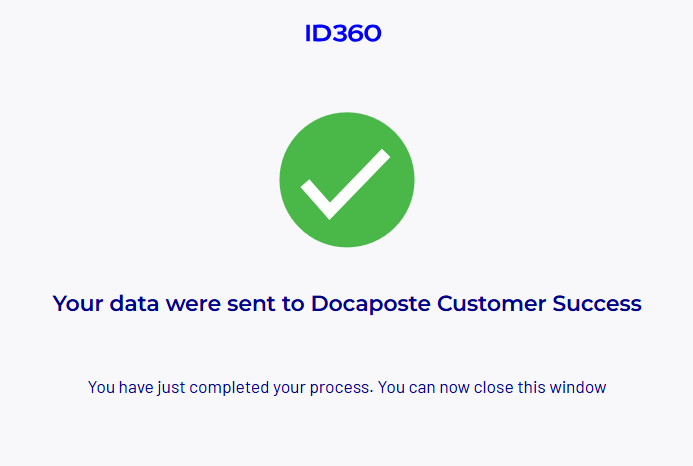Click the word 'data' in the heading
Image resolution: width=693 pixels, height=466 pixels.
click(x=134, y=303)
